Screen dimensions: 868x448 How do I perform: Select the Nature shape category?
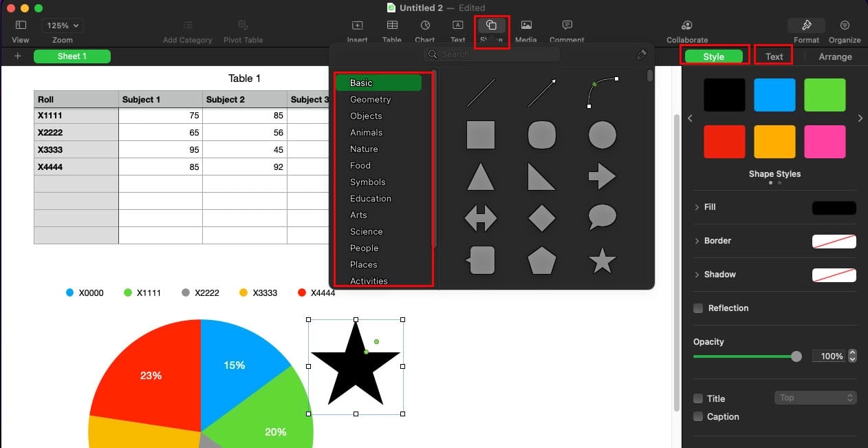click(364, 149)
